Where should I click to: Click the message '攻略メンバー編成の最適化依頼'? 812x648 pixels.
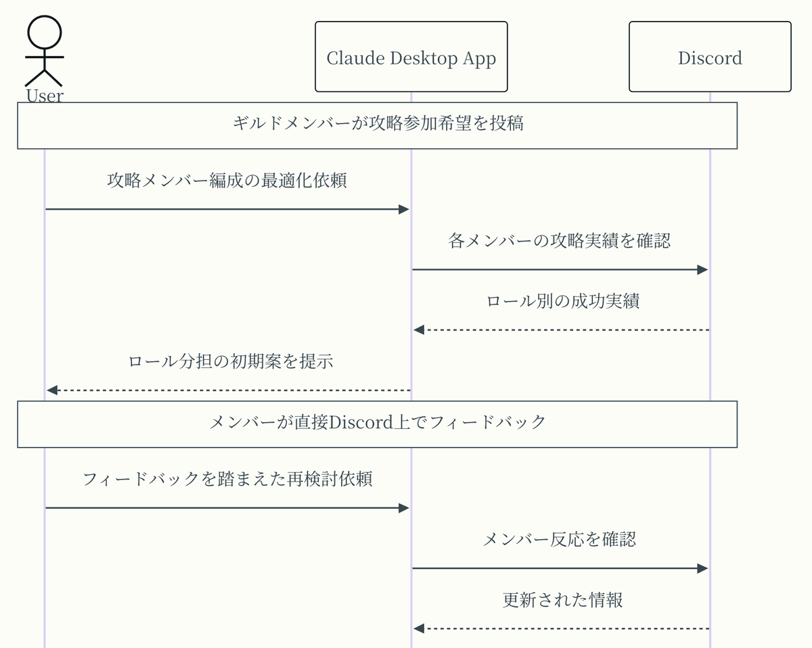point(227,181)
